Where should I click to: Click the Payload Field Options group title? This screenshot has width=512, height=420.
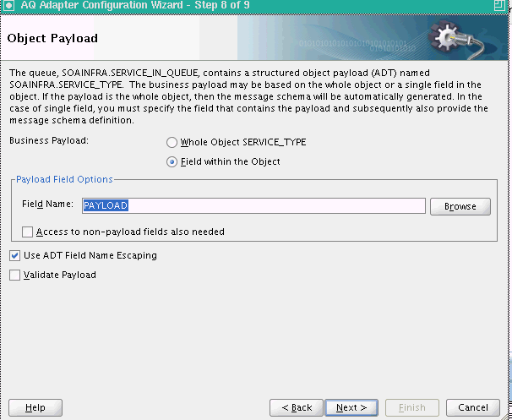click(x=64, y=179)
